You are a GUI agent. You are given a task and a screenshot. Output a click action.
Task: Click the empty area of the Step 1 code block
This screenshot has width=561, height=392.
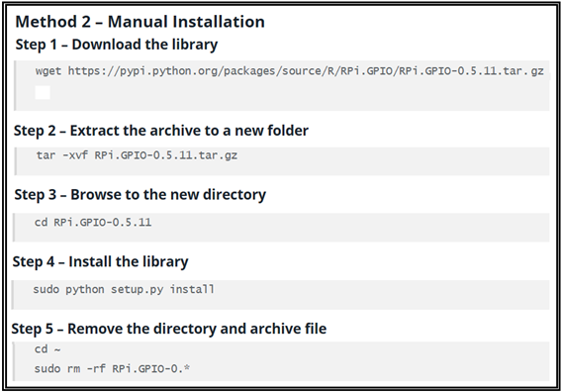click(301, 95)
